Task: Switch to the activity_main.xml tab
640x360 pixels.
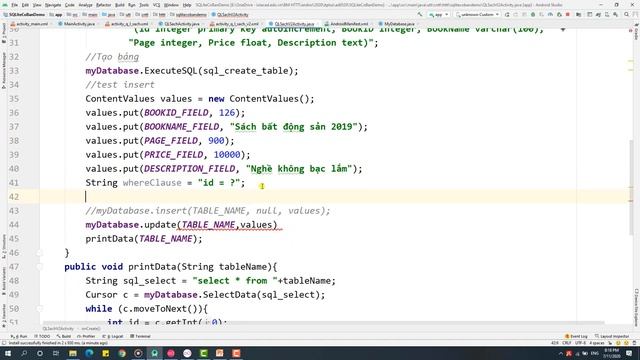Action: coord(29,24)
